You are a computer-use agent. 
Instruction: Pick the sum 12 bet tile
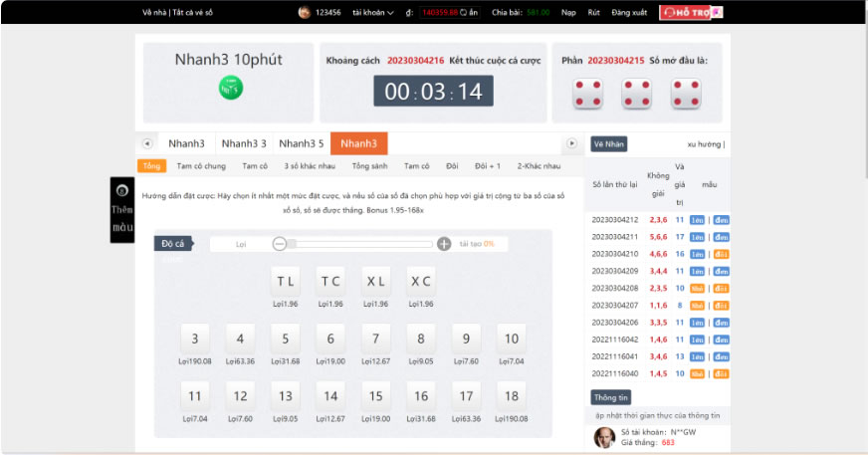[x=240, y=396]
